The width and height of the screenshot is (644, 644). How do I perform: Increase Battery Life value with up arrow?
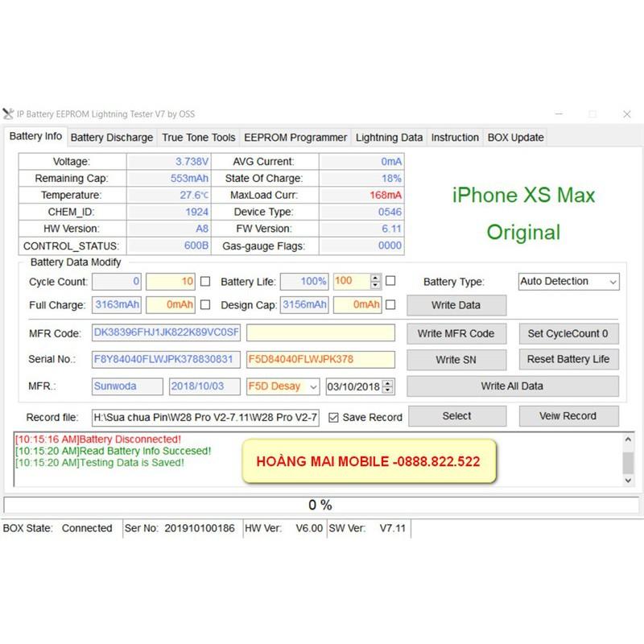[375, 278]
